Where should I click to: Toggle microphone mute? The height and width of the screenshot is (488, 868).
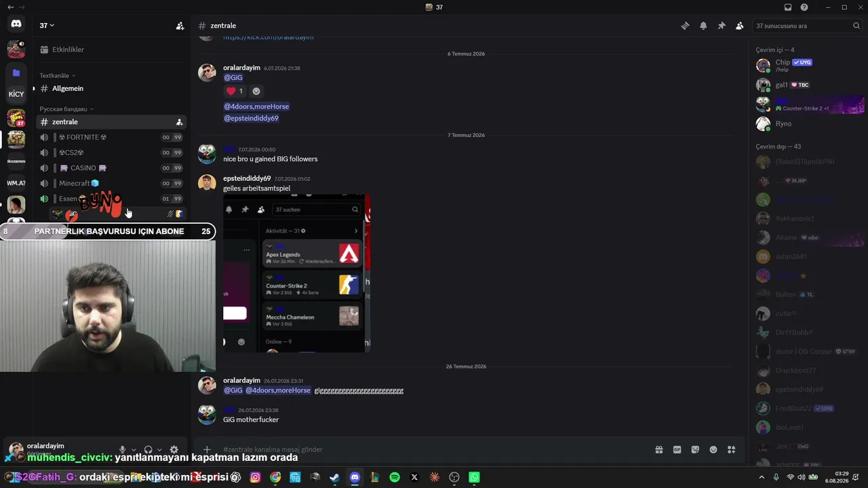pyautogui.click(x=123, y=449)
